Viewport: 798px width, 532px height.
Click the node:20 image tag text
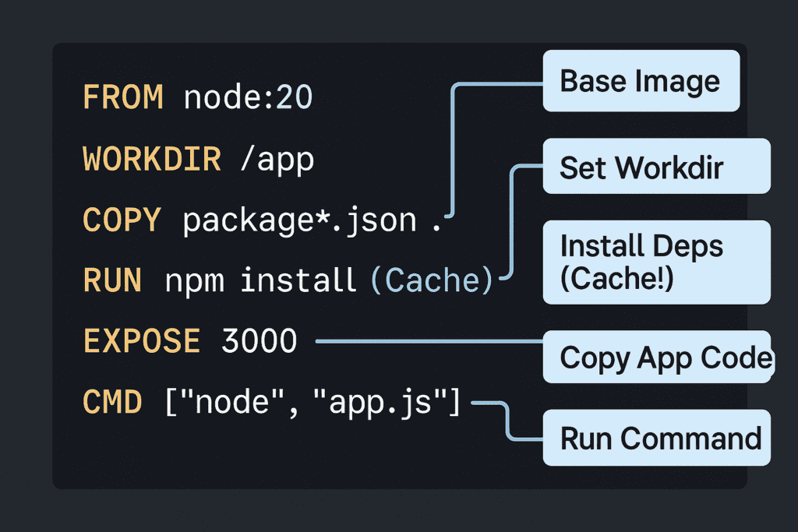pyautogui.click(x=248, y=97)
